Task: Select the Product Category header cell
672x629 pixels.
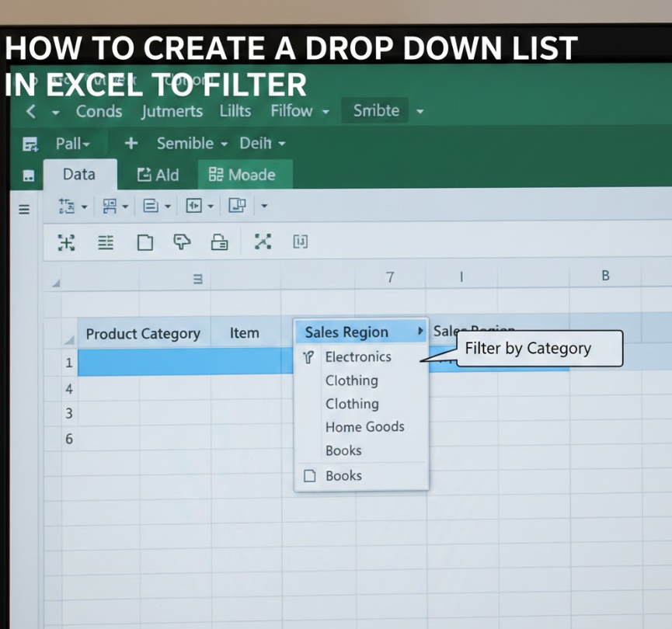Action: click(143, 334)
